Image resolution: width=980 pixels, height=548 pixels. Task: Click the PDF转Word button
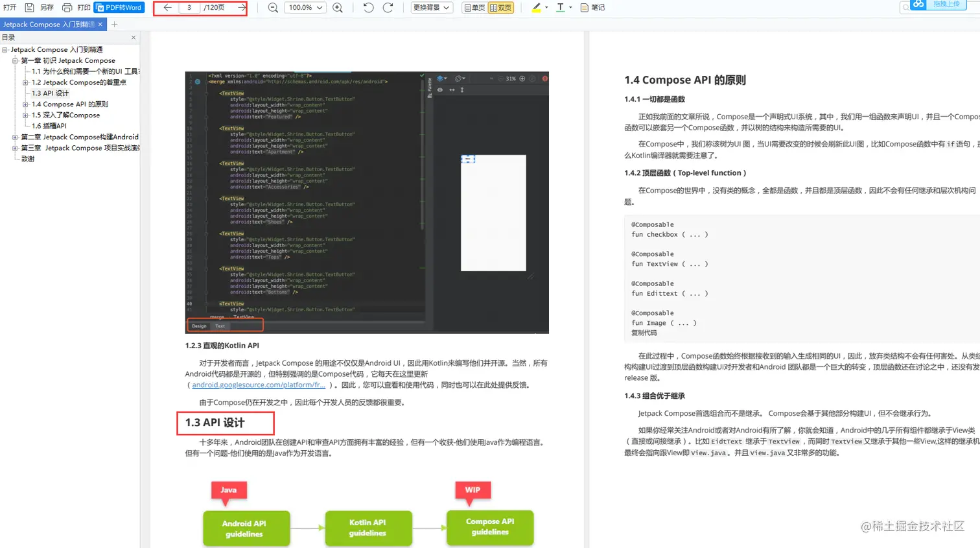[119, 8]
